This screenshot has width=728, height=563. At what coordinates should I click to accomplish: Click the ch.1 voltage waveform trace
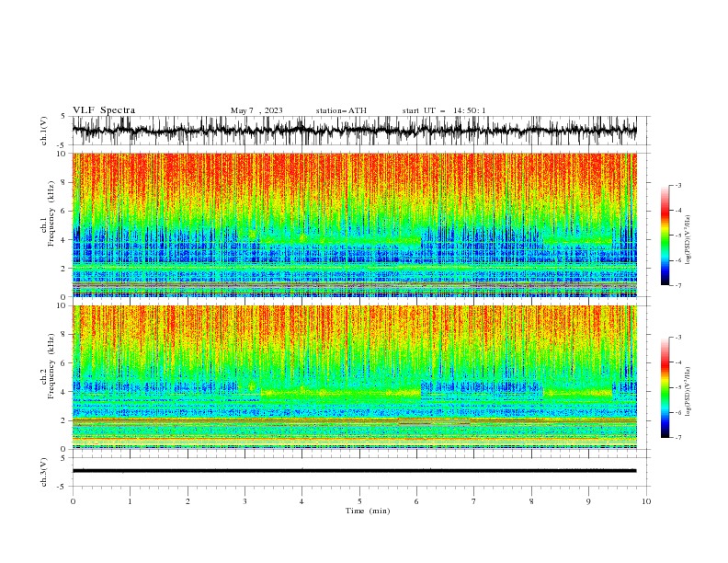(355, 131)
